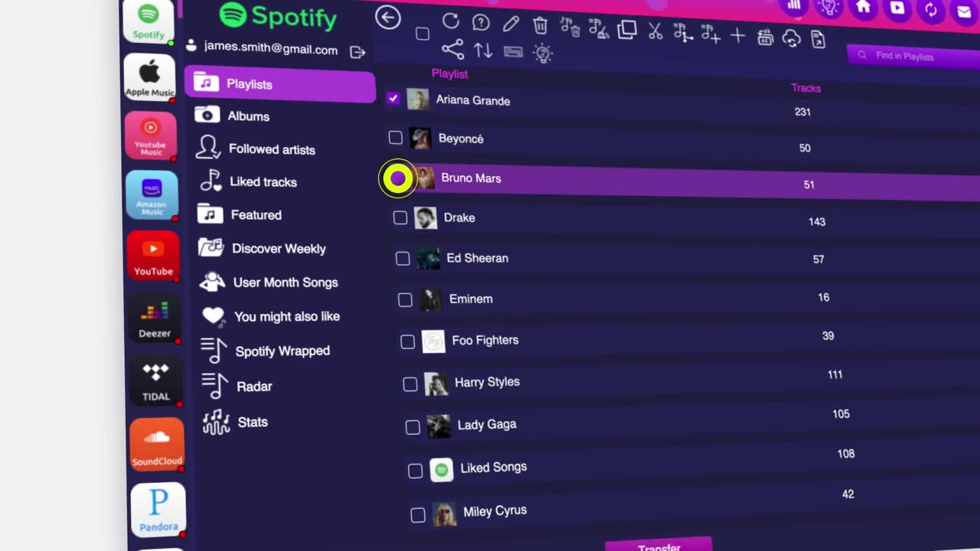Select the Youtube Music service
This screenshot has width=980, height=551.
[x=151, y=136]
